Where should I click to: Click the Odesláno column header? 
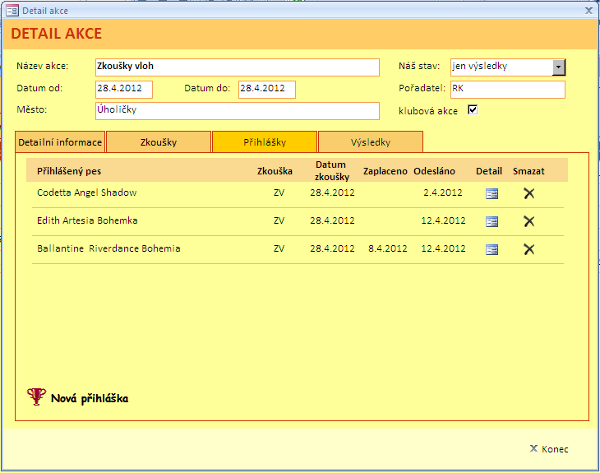coord(434,171)
